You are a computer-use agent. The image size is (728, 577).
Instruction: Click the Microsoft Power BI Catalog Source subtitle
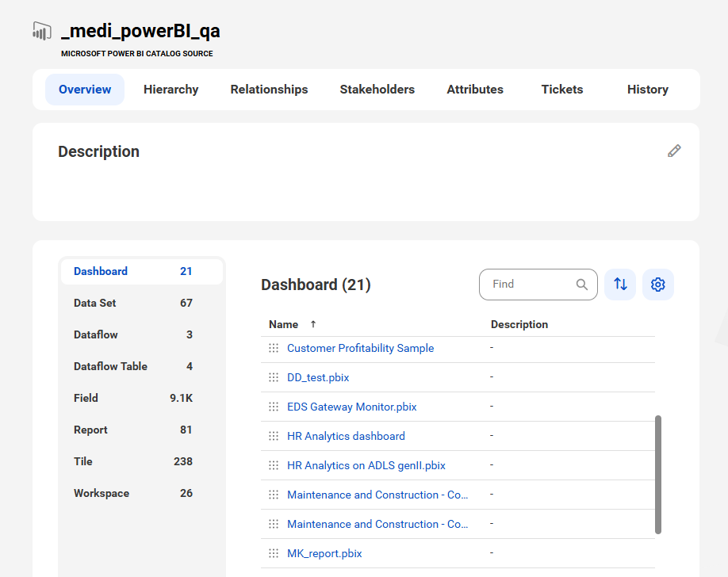click(137, 54)
